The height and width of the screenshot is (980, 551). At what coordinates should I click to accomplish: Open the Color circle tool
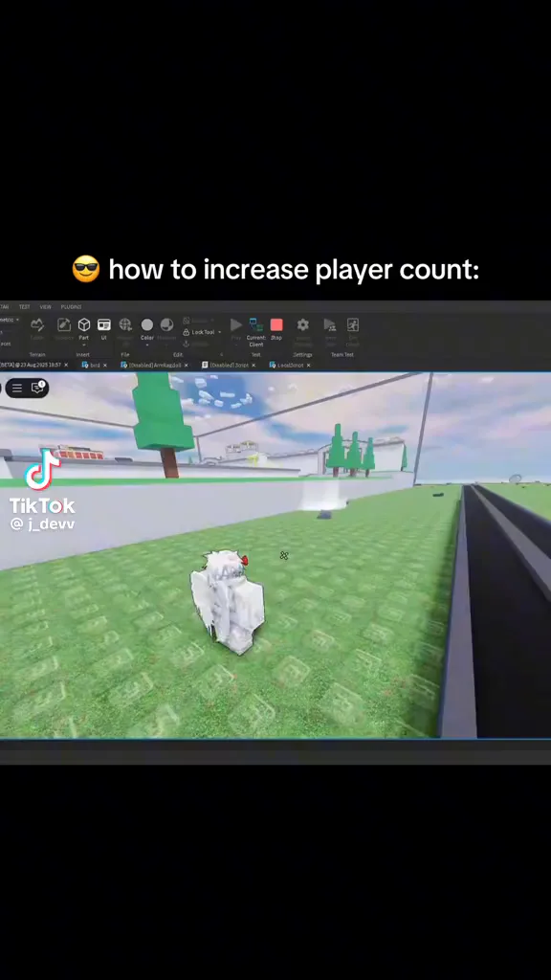coord(146,324)
